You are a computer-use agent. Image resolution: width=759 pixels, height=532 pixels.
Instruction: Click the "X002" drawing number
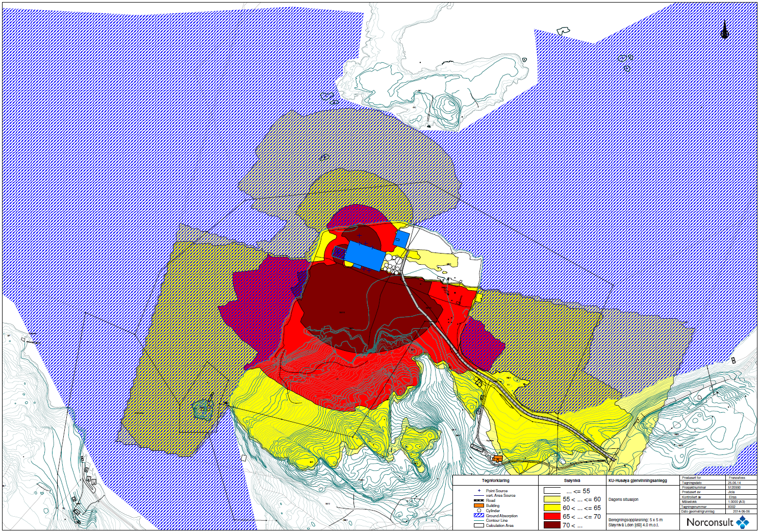pos(731,506)
